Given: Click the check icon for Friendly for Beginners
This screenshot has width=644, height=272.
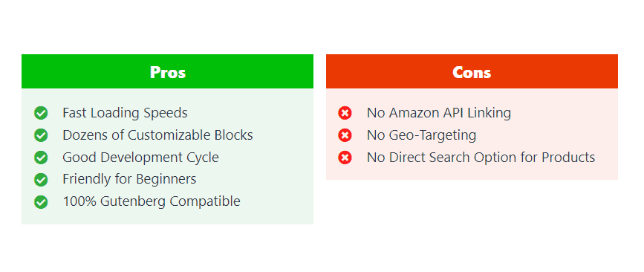Looking at the screenshot, I should (x=41, y=180).
